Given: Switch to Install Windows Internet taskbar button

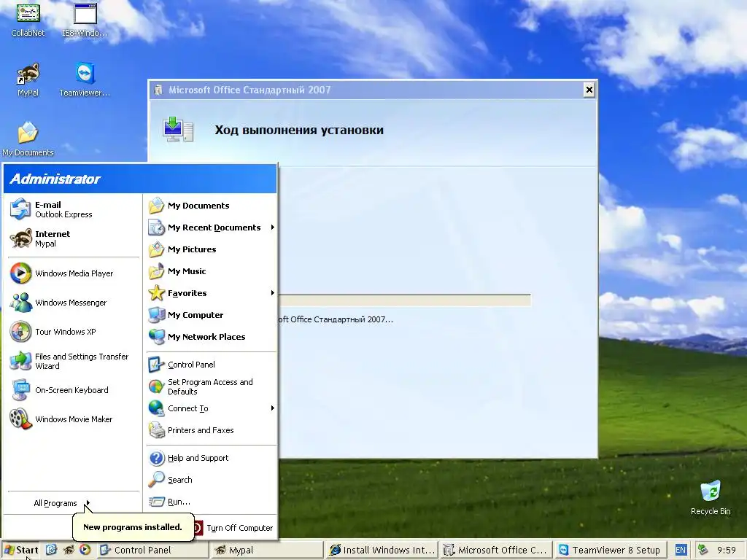Looking at the screenshot, I should 382,550.
